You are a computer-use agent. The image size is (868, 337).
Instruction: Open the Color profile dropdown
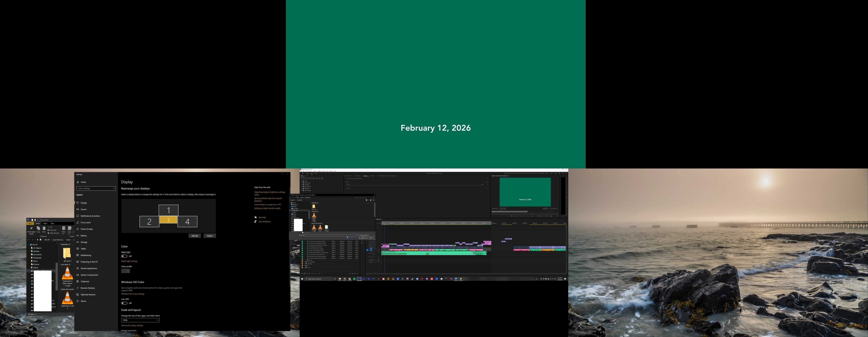pos(125,271)
